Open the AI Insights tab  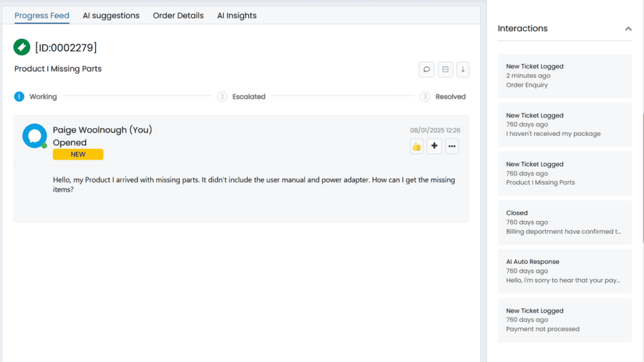(x=236, y=16)
